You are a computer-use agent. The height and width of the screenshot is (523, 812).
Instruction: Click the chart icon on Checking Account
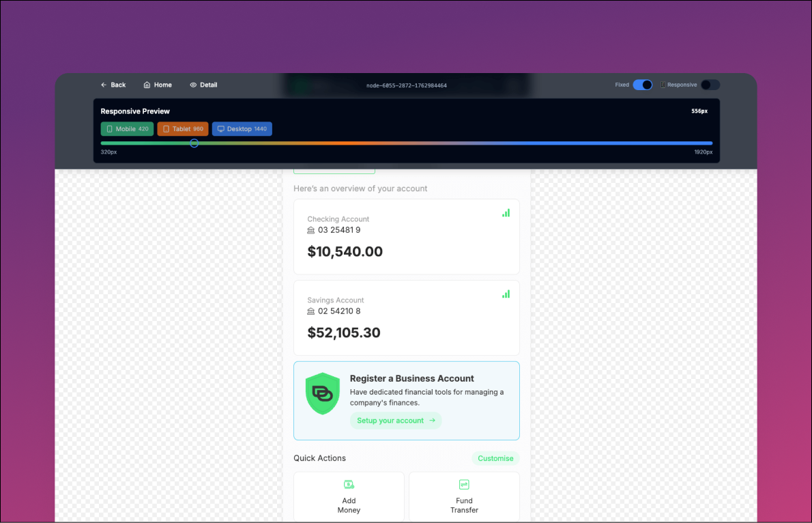point(506,213)
